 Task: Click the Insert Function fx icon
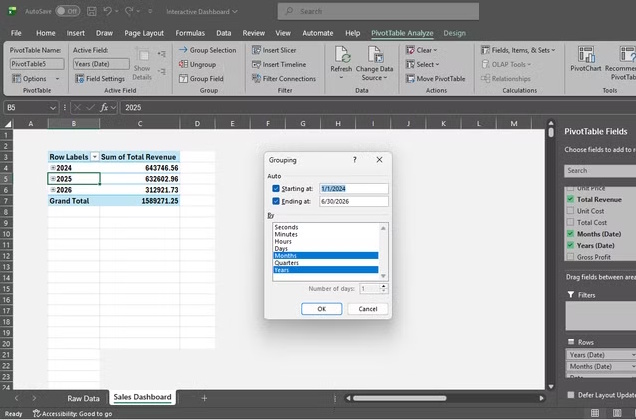(x=104, y=108)
